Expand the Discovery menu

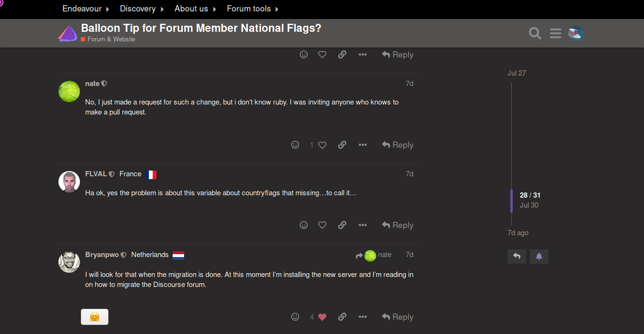[x=137, y=9]
